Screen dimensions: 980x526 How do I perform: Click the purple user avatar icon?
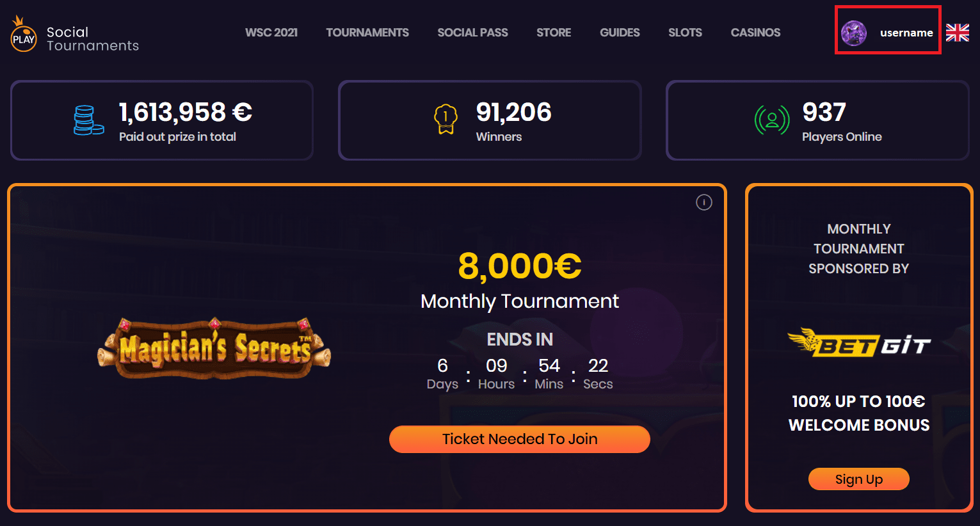(x=854, y=33)
